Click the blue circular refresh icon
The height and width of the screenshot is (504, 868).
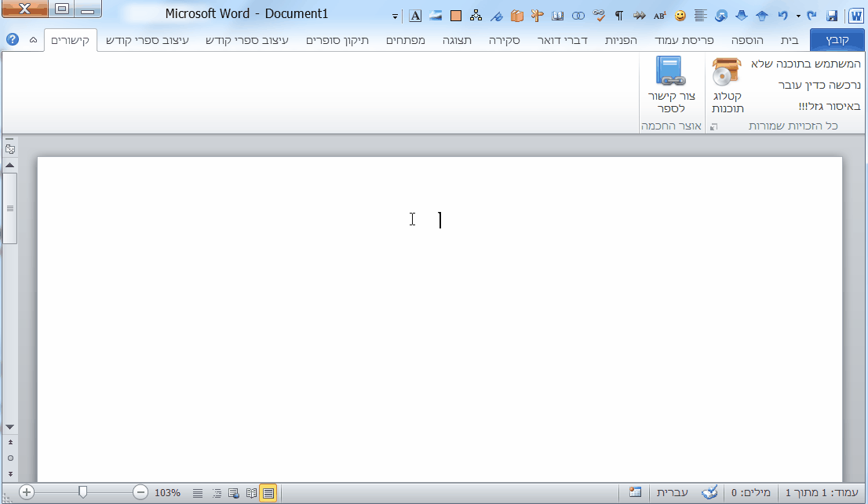(x=720, y=16)
